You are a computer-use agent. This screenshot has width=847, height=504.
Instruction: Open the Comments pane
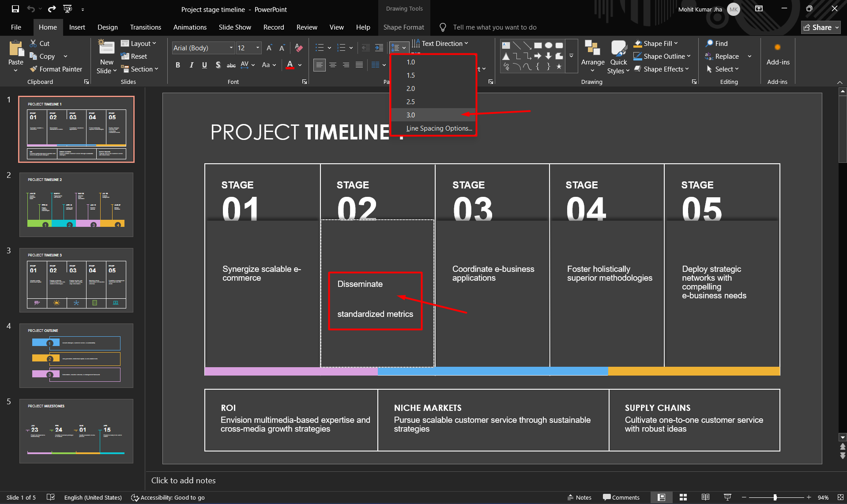[x=621, y=497]
